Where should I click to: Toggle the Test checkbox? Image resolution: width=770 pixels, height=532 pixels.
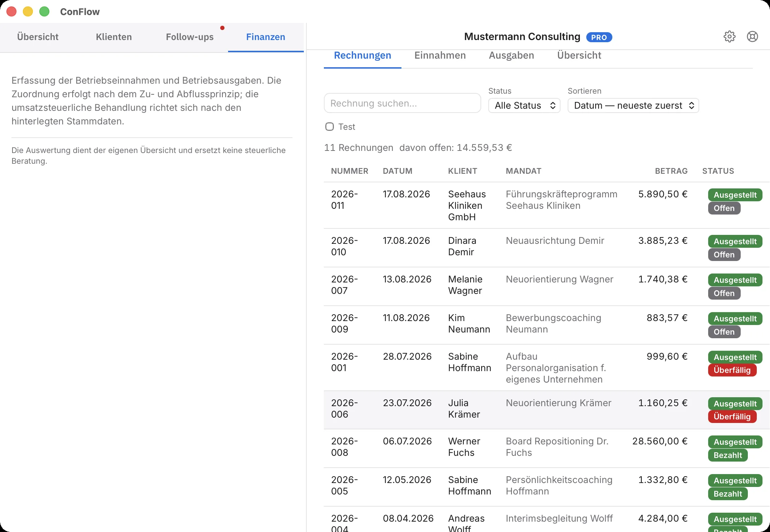click(329, 127)
